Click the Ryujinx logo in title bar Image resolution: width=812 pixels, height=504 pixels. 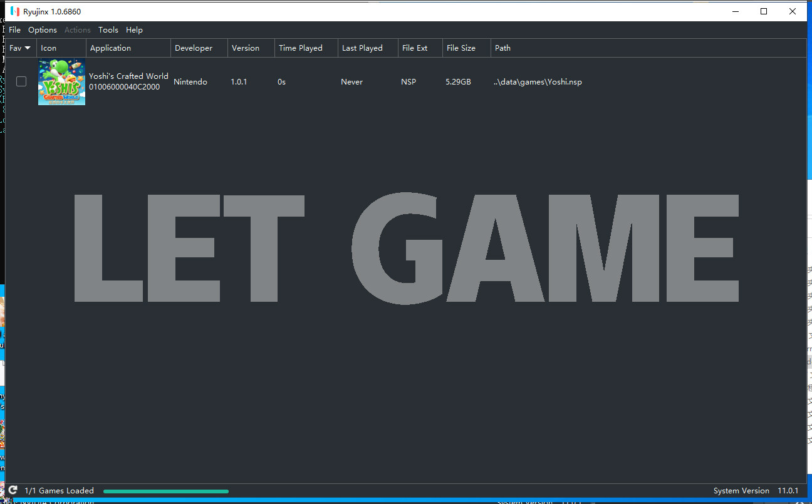click(x=15, y=11)
